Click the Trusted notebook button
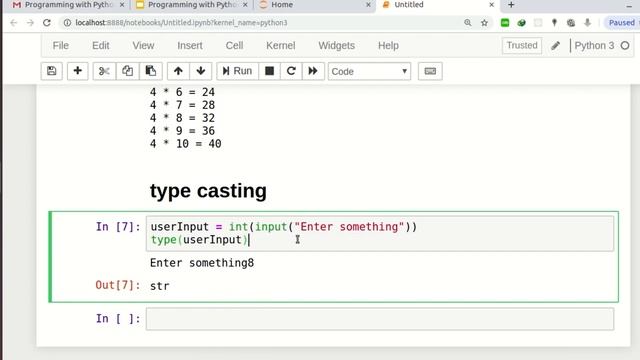This screenshot has height=360, width=640. [522, 45]
